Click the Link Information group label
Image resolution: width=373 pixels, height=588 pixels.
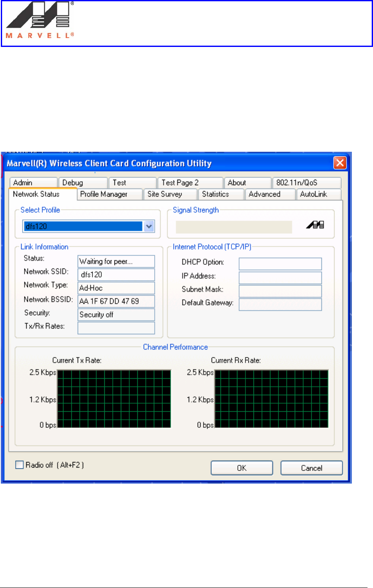point(44,247)
